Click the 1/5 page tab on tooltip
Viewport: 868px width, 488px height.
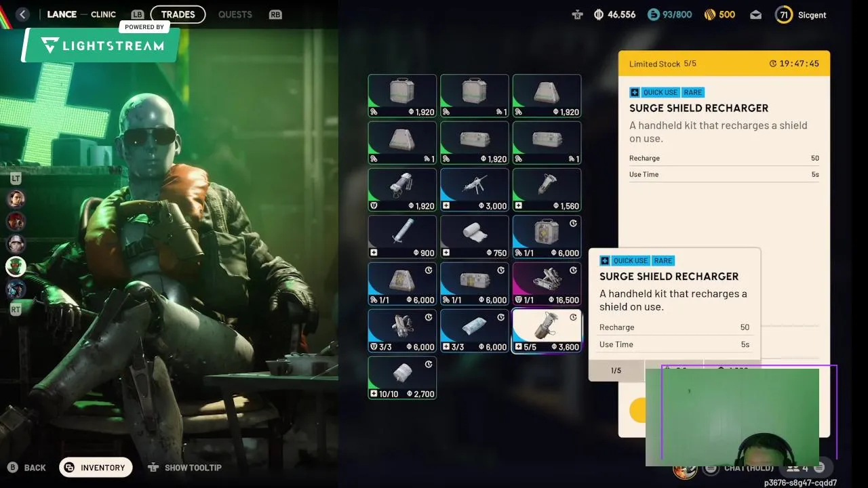pyautogui.click(x=616, y=370)
